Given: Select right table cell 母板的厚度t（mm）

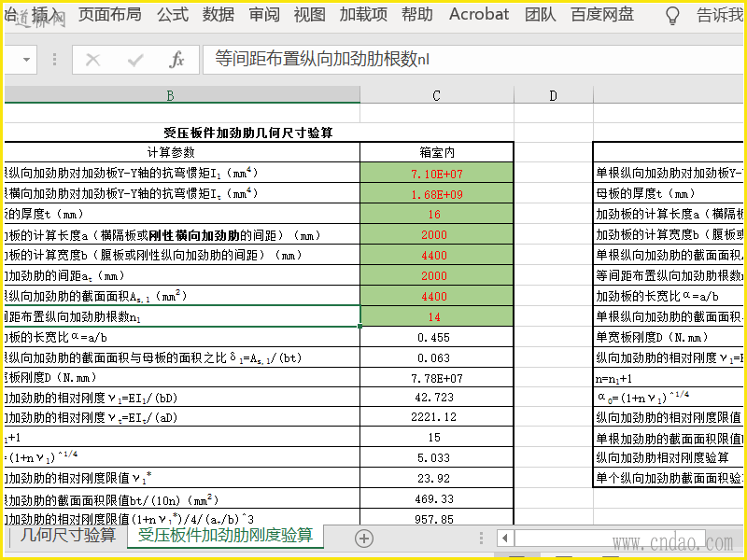Looking at the screenshot, I should [669, 194].
